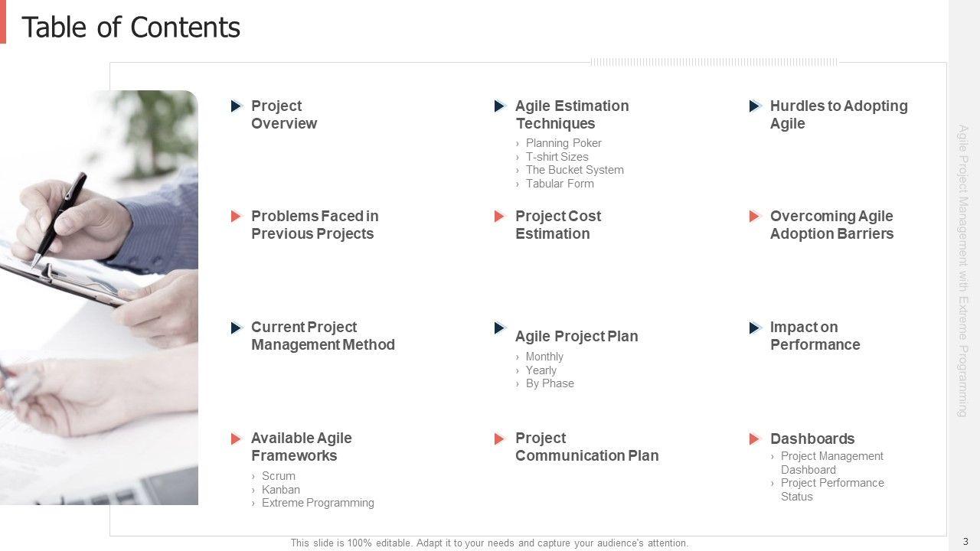Click the red arrow beside Project Communication Plan
The height and width of the screenshot is (551, 980).
(x=500, y=439)
